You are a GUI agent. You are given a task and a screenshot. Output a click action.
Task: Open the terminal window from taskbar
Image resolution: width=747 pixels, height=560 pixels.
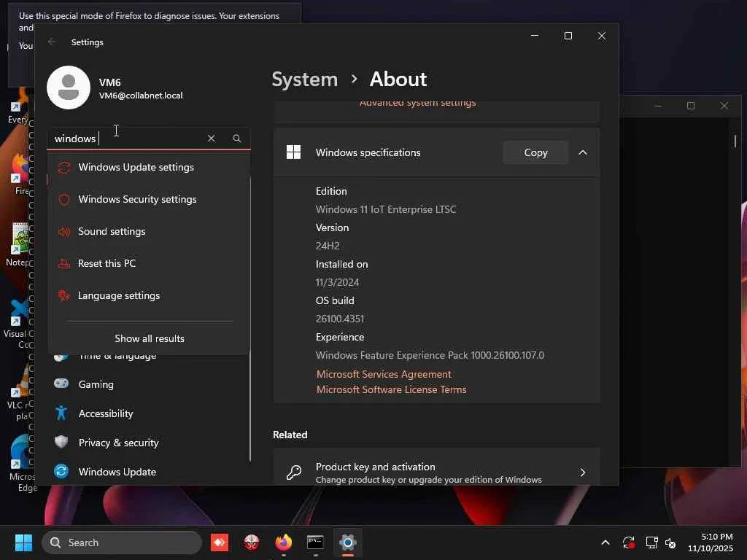315,542
